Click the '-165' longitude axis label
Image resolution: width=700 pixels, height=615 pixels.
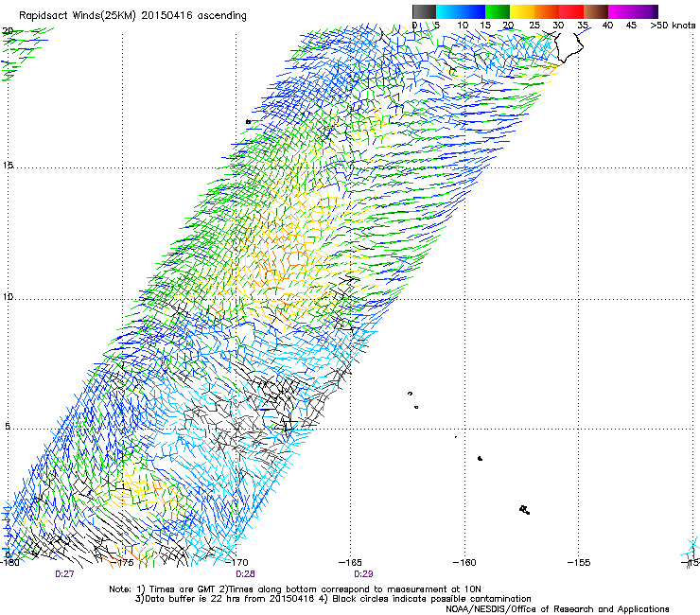tap(351, 563)
